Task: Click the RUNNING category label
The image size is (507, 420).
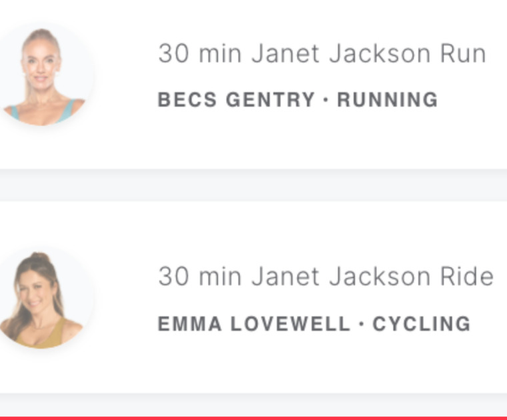Action: tap(388, 100)
